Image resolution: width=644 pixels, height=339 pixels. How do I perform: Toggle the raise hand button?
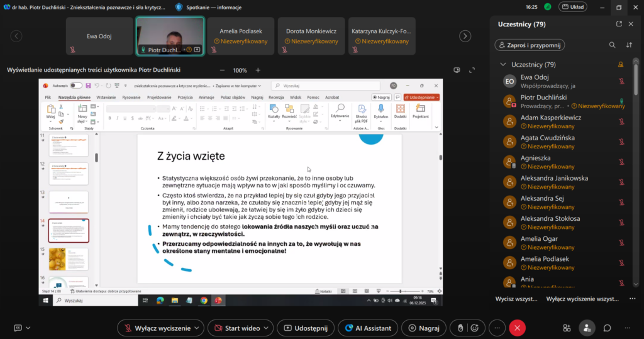[x=460, y=328]
